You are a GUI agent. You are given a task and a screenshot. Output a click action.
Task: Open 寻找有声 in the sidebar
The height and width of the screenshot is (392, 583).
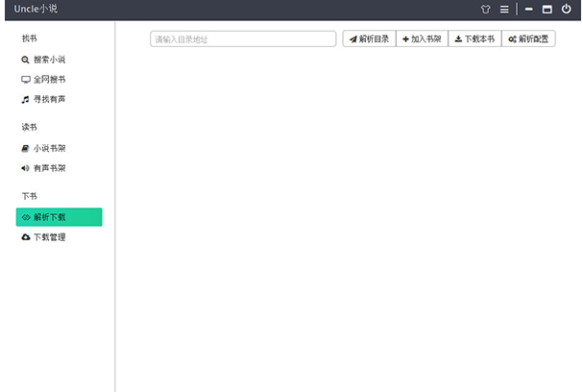pyautogui.click(x=43, y=99)
